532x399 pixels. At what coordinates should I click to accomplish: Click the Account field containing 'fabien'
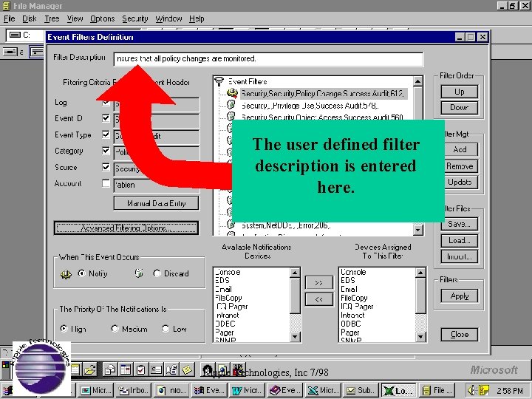coord(157,185)
